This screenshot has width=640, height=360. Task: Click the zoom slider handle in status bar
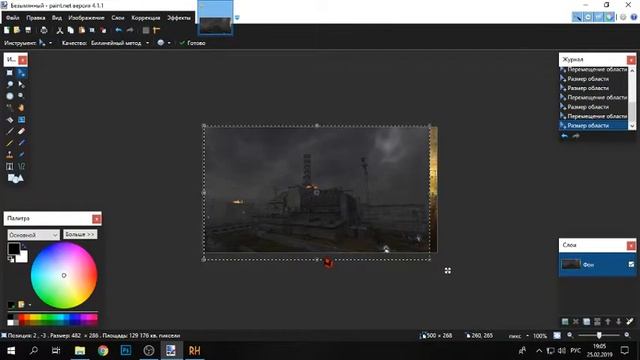[599, 336]
